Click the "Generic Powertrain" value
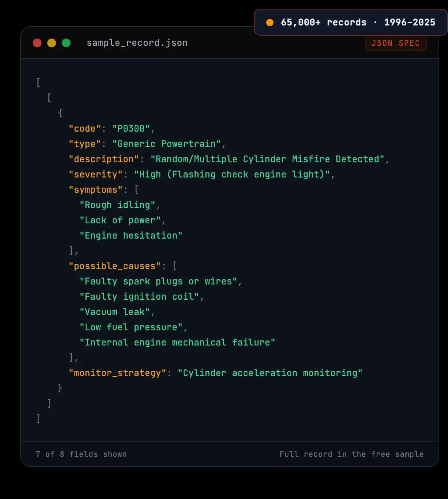The image size is (448, 499). (x=167, y=144)
